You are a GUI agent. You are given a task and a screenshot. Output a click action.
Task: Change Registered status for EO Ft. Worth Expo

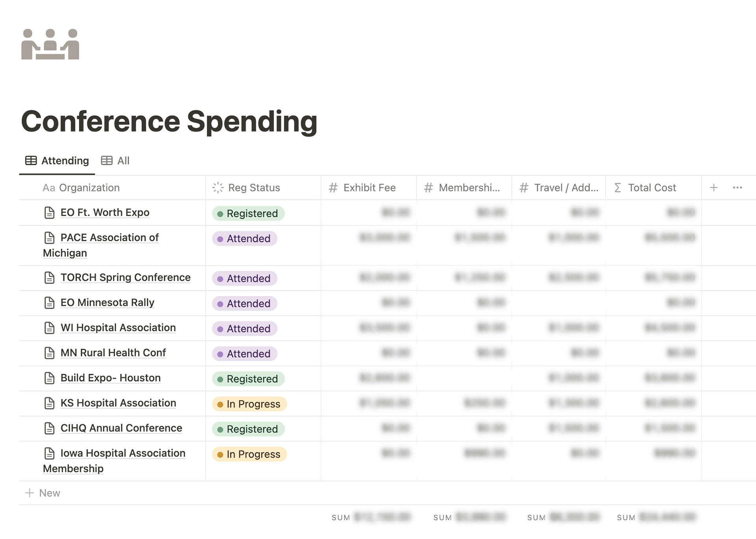[x=248, y=213]
